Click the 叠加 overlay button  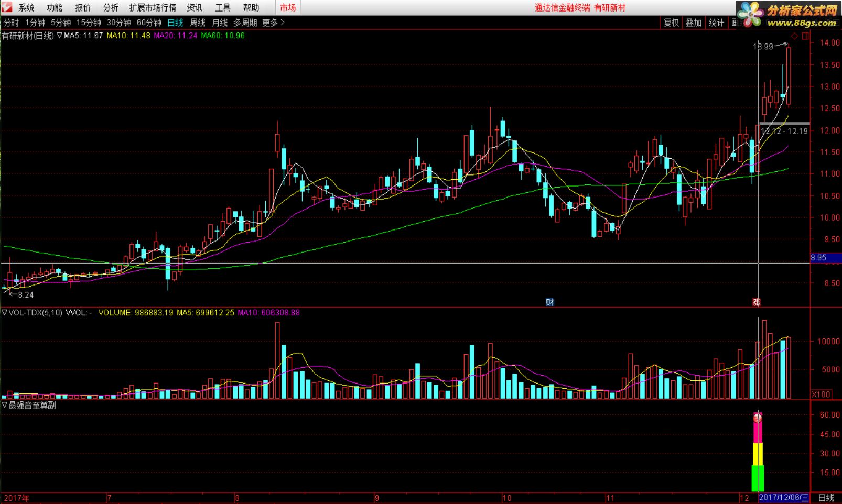[x=694, y=23]
